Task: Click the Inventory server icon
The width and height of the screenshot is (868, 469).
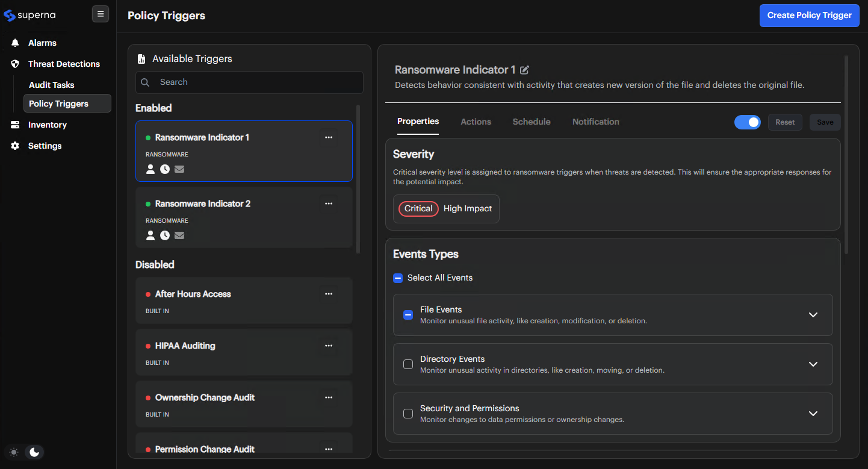Action: coord(15,125)
